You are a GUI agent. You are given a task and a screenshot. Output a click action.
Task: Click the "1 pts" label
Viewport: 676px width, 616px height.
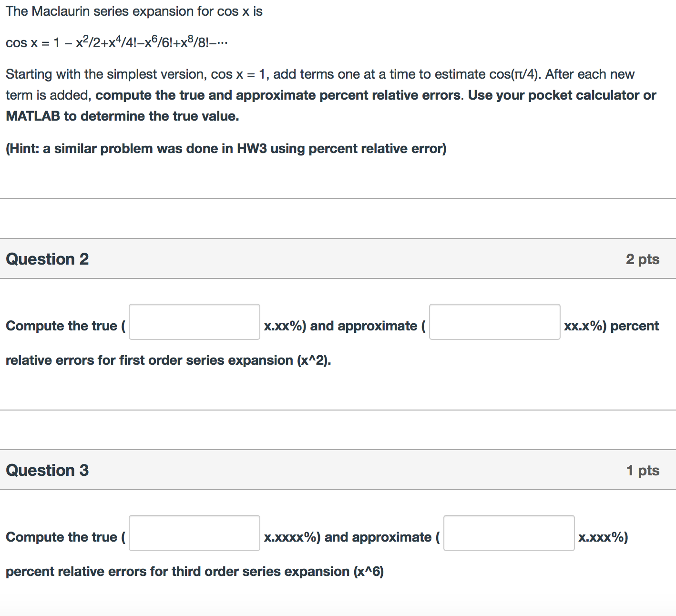click(643, 470)
